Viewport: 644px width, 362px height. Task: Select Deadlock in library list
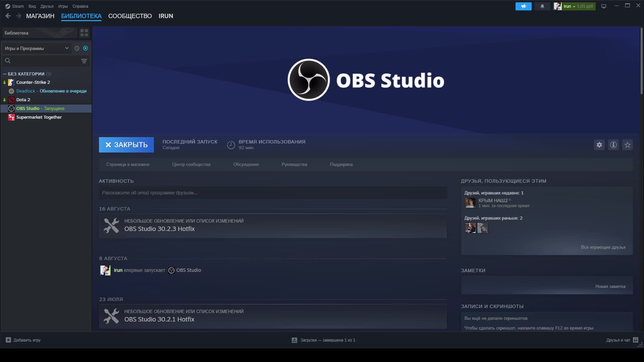46,91
